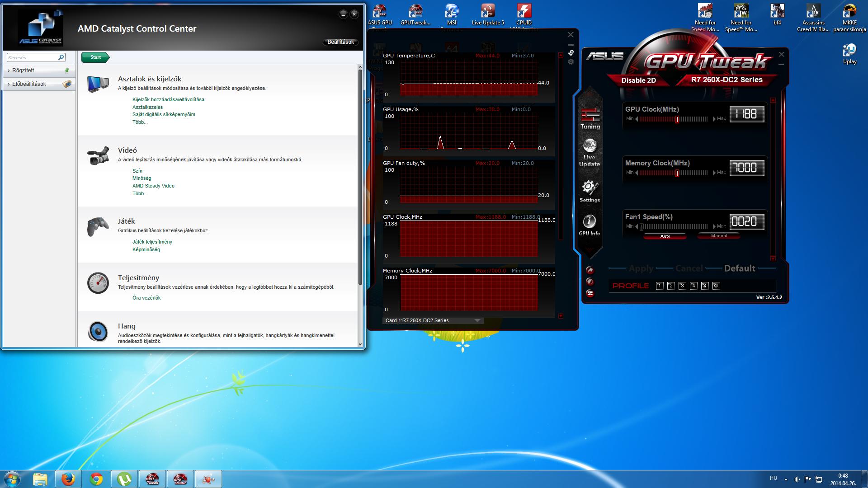Click the link/chain icon in monitor window
This screenshot has width=868, height=488.
(571, 53)
